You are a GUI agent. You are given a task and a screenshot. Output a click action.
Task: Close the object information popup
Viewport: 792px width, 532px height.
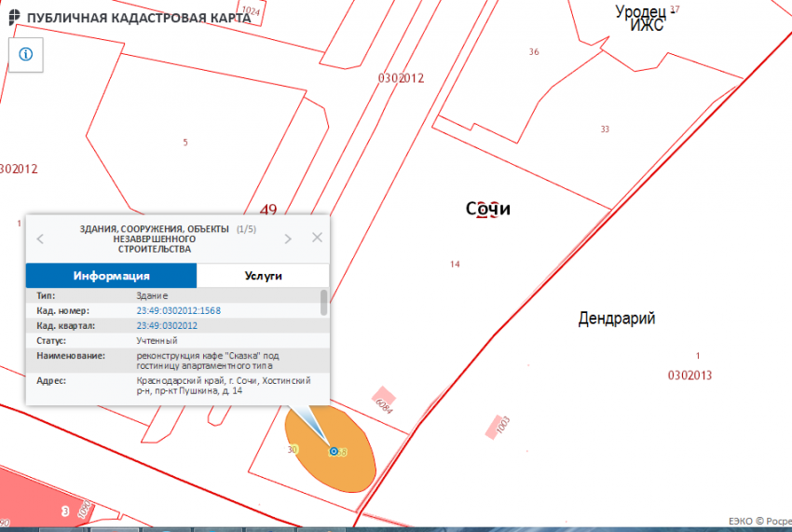(317, 238)
